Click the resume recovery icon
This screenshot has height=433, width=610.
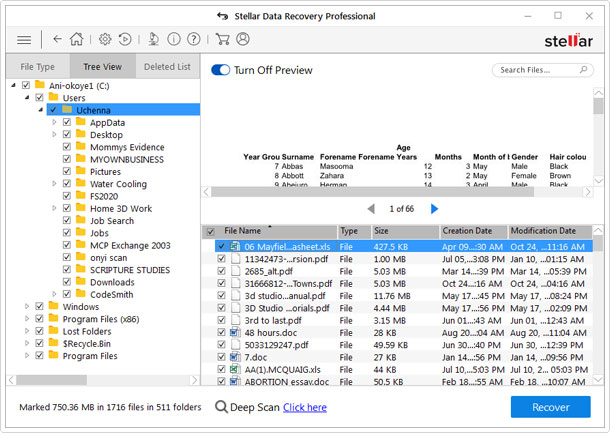pos(125,39)
